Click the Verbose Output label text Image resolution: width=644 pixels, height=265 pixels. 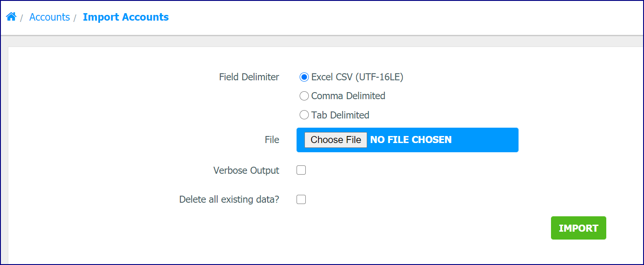(246, 170)
